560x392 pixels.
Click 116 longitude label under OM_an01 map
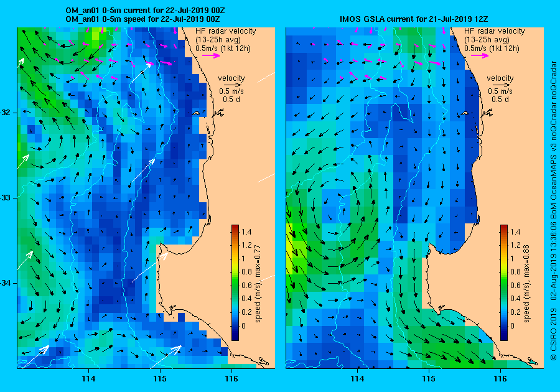coord(231,378)
